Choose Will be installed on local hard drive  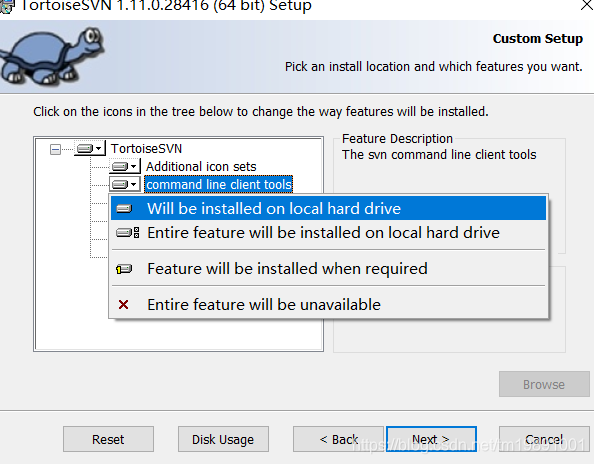pos(328,208)
